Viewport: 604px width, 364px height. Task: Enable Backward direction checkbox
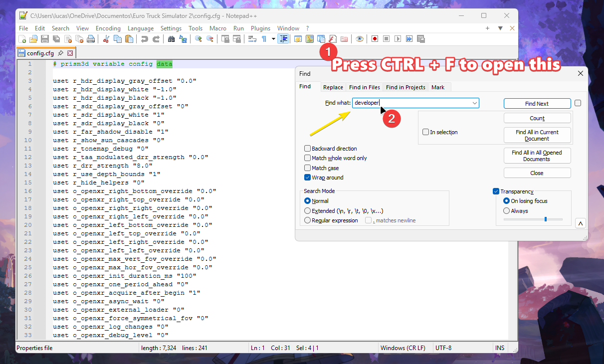coord(308,149)
